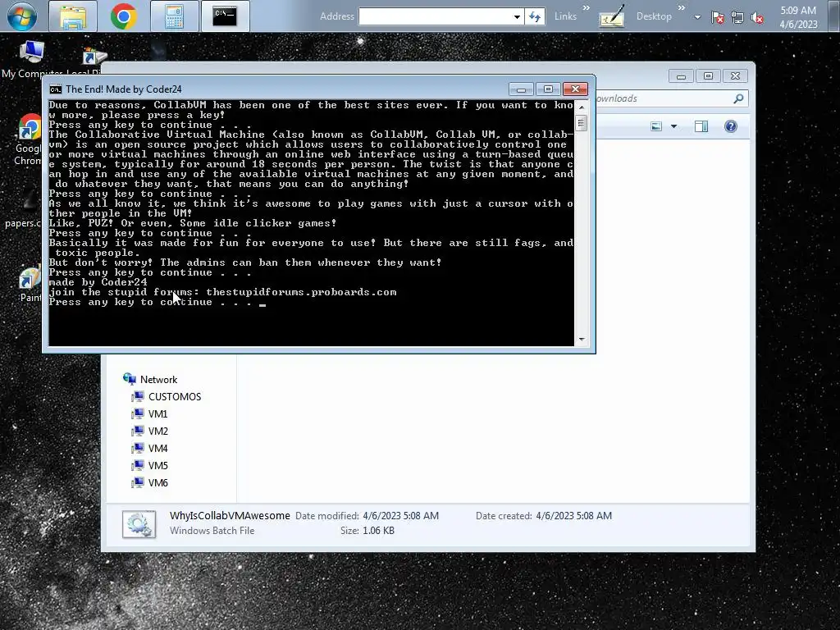
Task: Select the Paint desktop shortcut
Action: tap(30, 285)
